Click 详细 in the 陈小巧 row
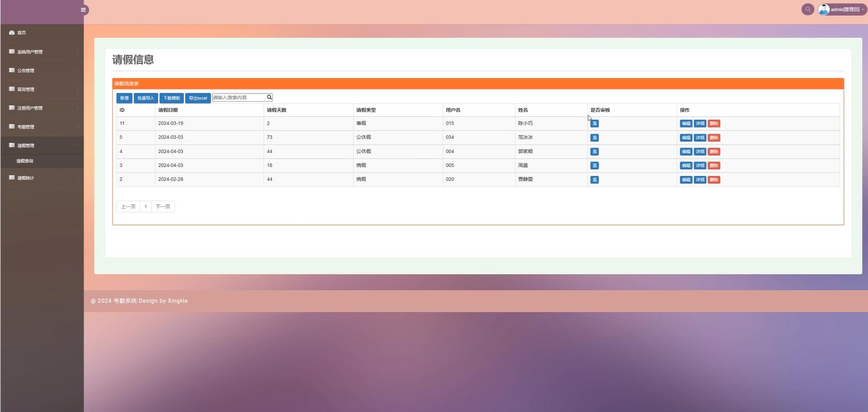The width and height of the screenshot is (868, 412). 700,124
